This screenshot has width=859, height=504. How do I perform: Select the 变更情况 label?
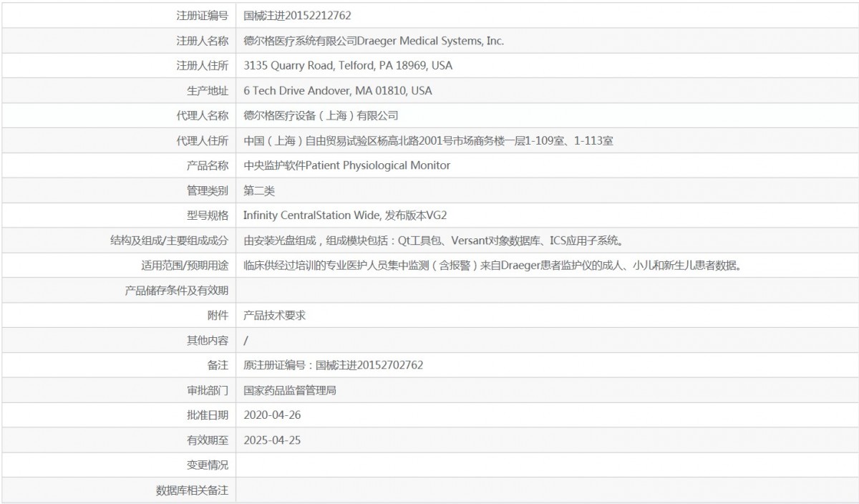pos(208,465)
